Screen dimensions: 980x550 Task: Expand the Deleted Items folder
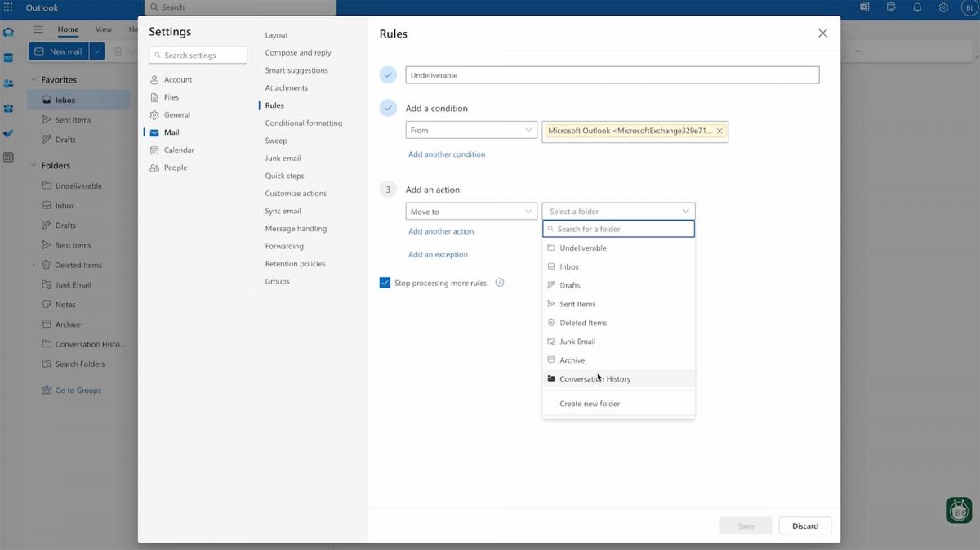(33, 265)
